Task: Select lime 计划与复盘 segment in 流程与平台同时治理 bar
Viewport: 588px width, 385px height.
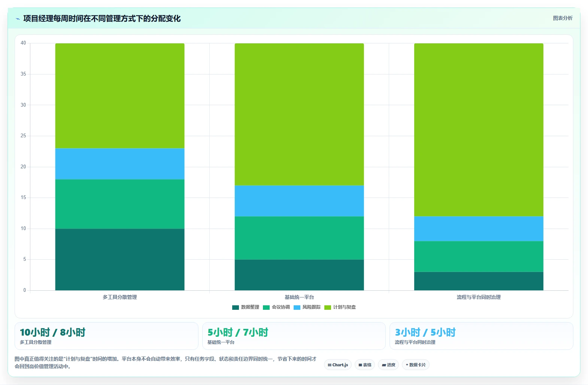Action: (479, 130)
